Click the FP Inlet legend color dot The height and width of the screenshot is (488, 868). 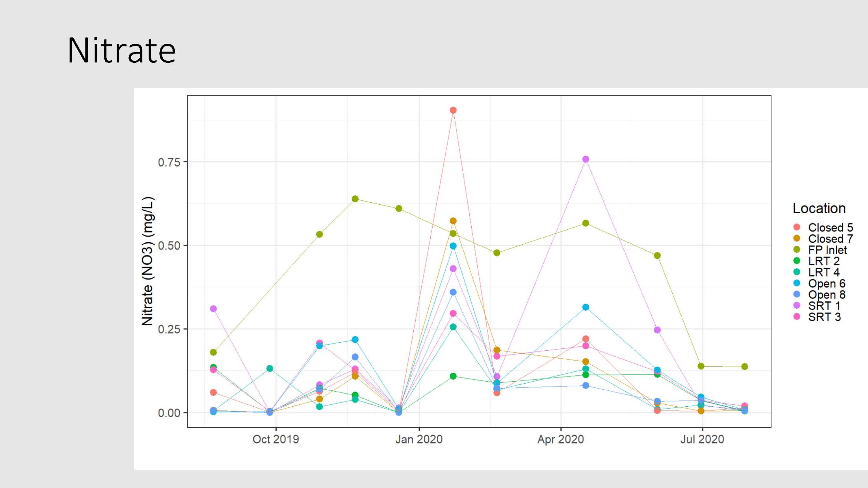tap(797, 250)
